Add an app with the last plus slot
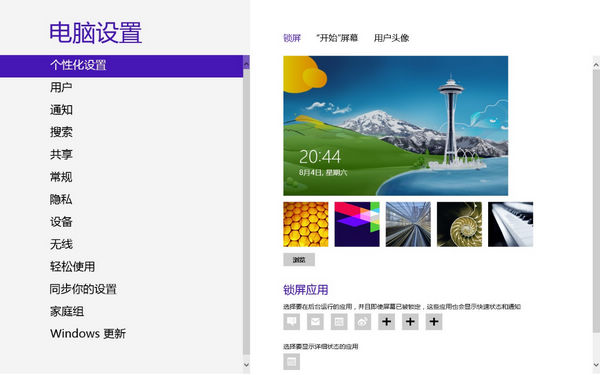Screen dimensions: 600x375 click(434, 321)
